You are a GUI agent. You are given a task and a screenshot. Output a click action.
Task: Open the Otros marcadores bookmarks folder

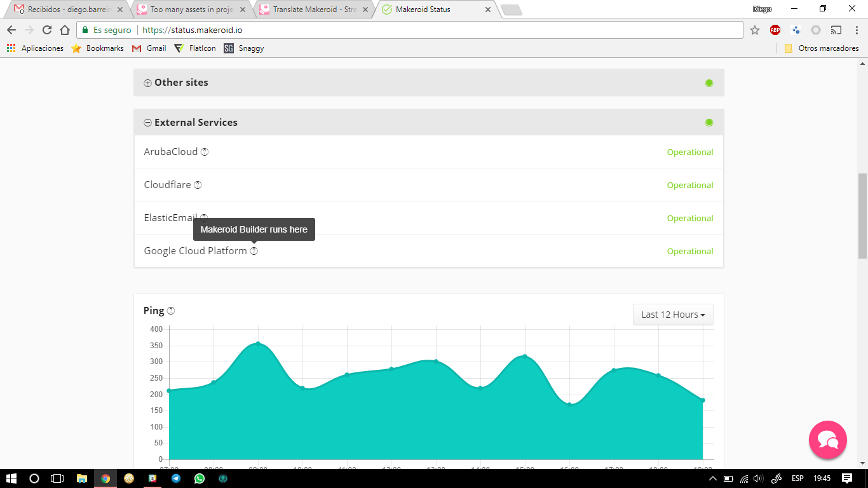822,48
